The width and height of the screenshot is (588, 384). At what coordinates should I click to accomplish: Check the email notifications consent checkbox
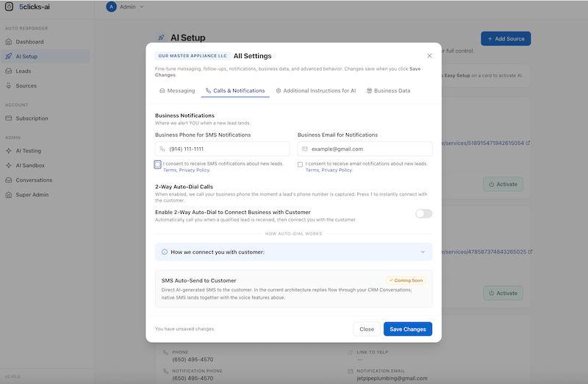pyautogui.click(x=300, y=164)
